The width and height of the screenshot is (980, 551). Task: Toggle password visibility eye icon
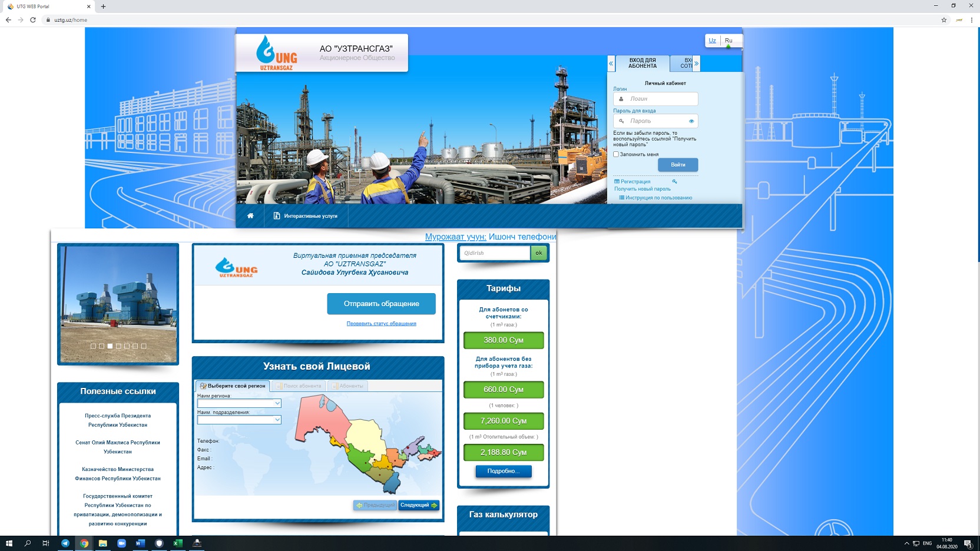click(691, 121)
